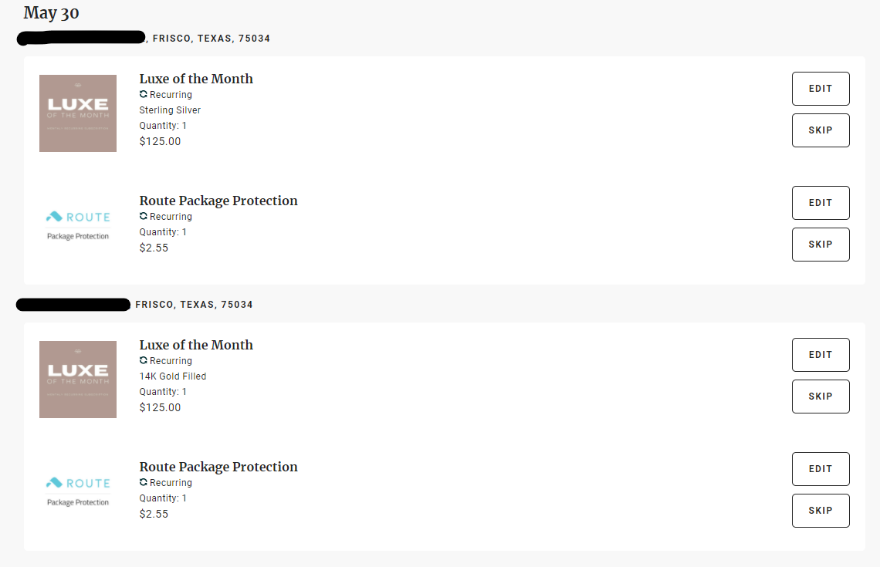Open the Sterling Silver Luxe product thumbnail

(x=78, y=113)
